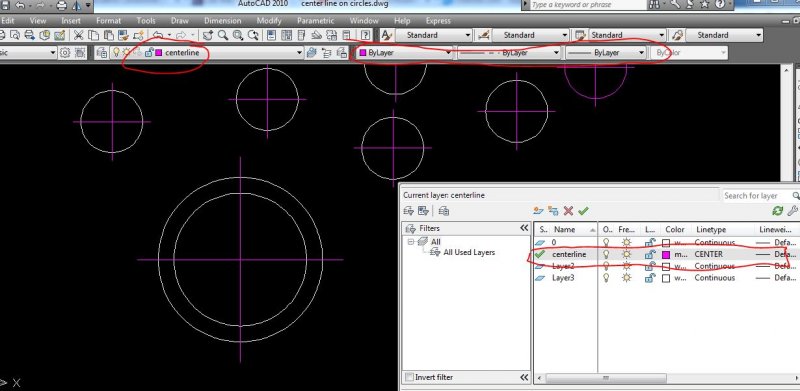Click the Zoom Window icon
This screenshot has width=800, height=391.
(238, 35)
